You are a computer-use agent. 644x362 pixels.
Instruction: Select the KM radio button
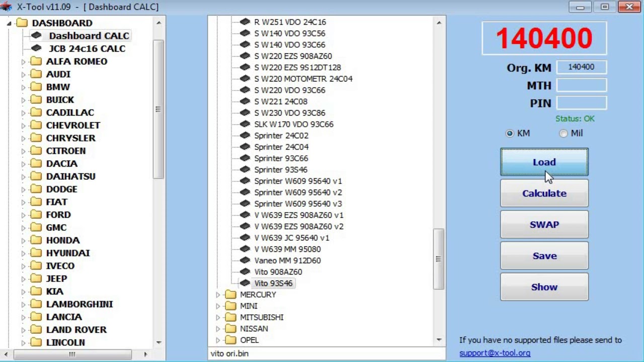tap(510, 133)
